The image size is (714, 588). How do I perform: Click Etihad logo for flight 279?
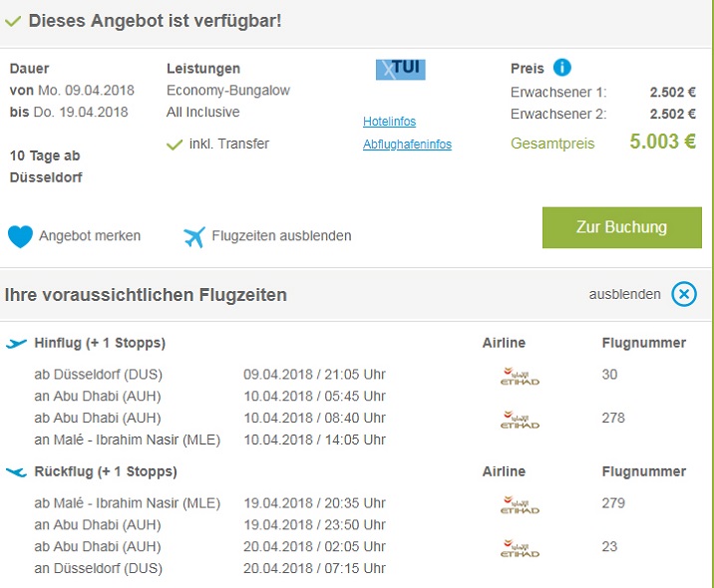click(520, 506)
